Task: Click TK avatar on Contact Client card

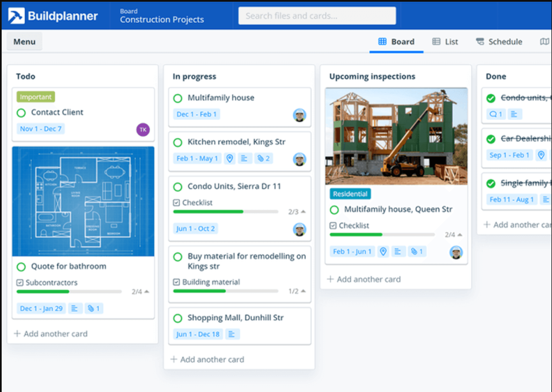Action: pyautogui.click(x=143, y=130)
